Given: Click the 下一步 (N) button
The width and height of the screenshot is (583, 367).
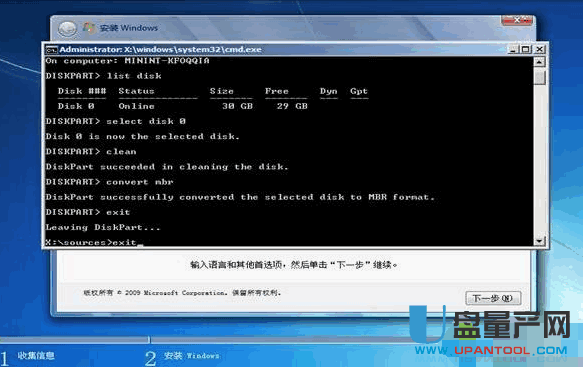Looking at the screenshot, I should tap(493, 298).
